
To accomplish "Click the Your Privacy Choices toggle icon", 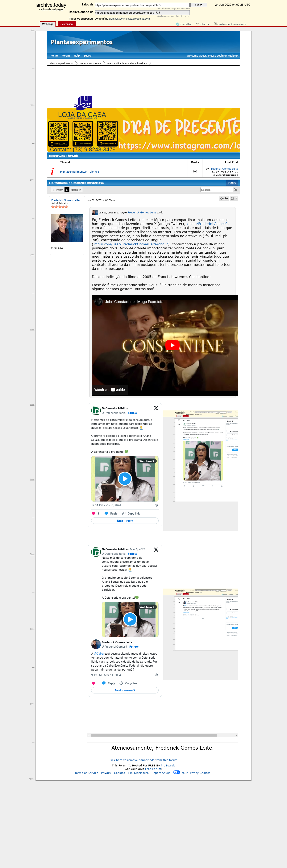I will pos(176,772).
